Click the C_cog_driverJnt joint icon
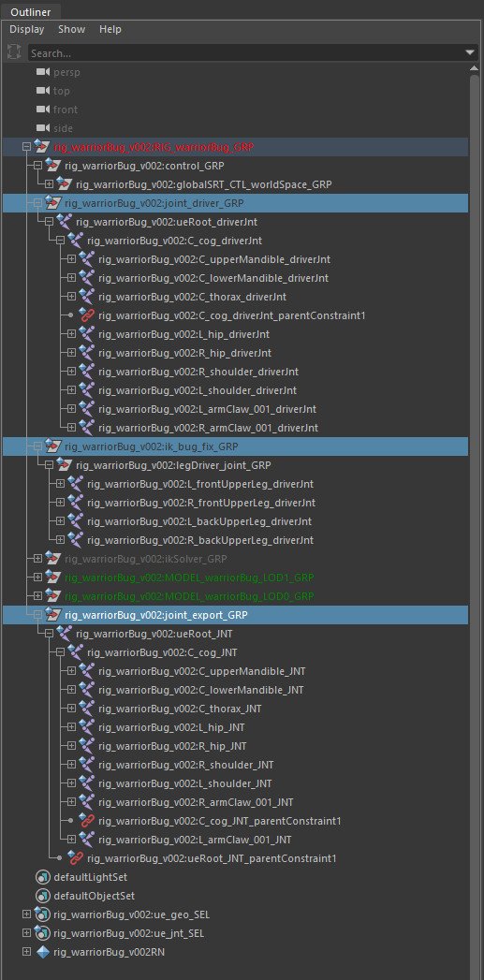Viewport: 484px width, 980px height. click(x=75, y=241)
